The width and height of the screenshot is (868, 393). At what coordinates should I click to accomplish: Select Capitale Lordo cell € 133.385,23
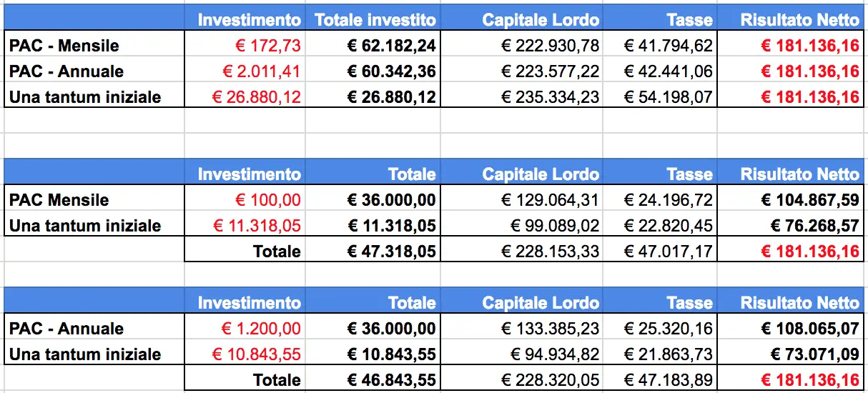522,329
